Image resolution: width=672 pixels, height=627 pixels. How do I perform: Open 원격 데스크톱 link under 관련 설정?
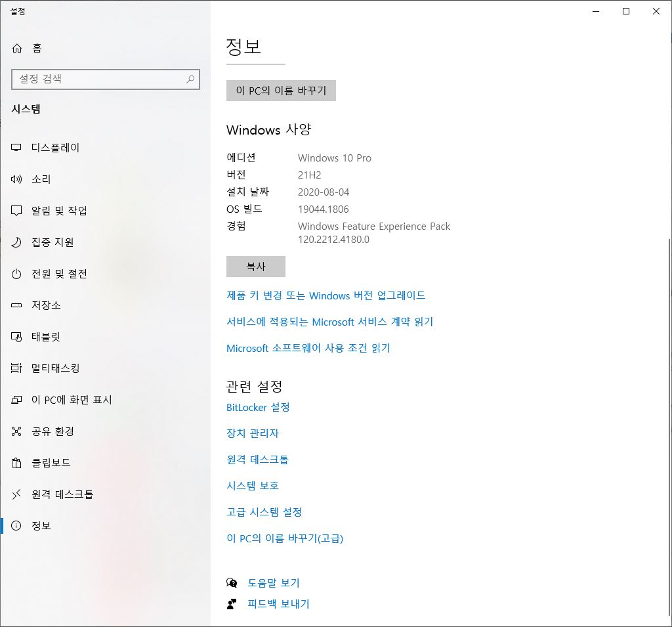[257, 460]
